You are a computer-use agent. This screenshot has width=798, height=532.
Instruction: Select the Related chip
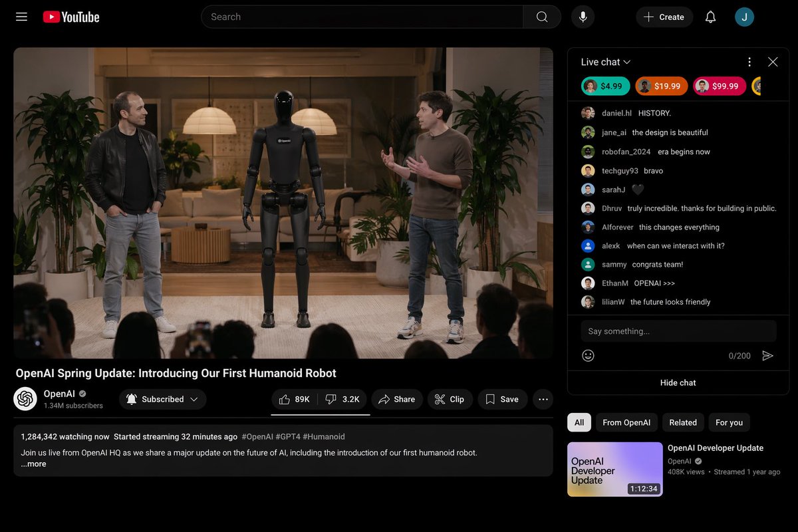pos(683,422)
